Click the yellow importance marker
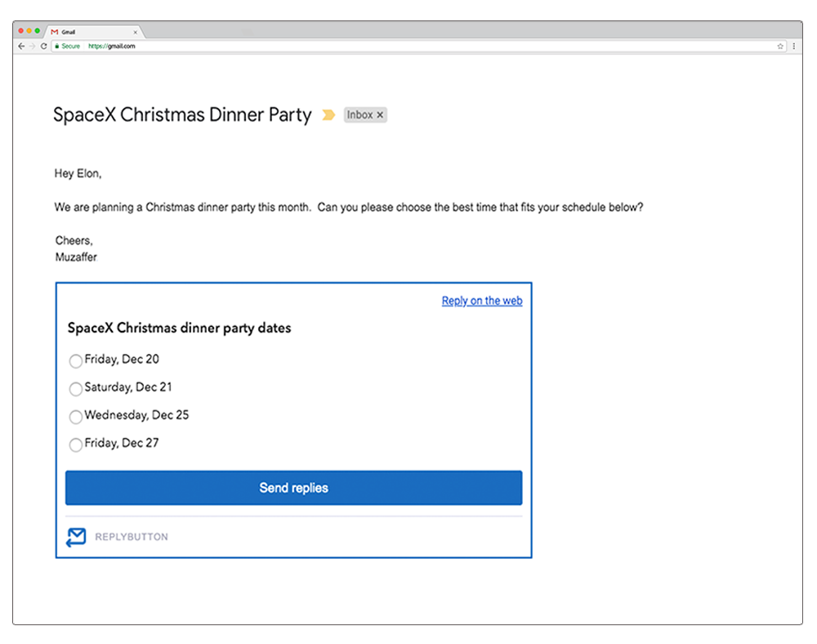 pyautogui.click(x=328, y=114)
